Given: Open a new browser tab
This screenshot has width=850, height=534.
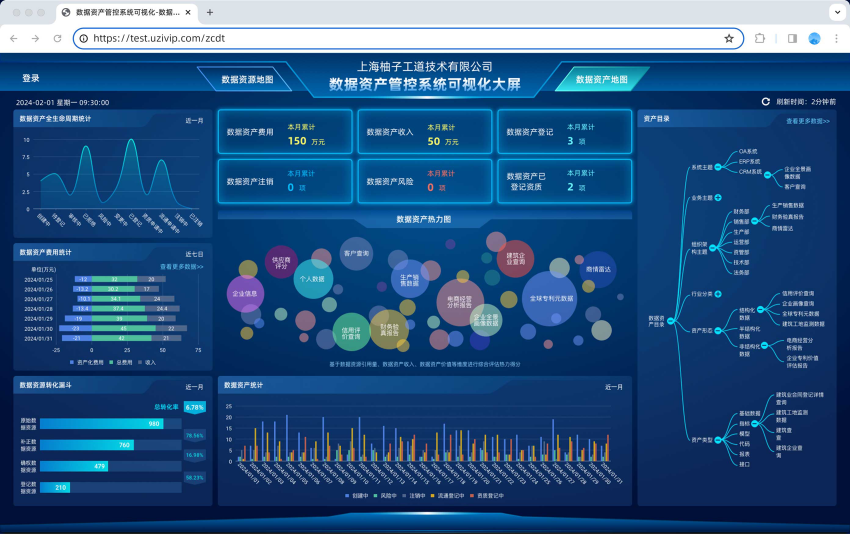Looking at the screenshot, I should (x=210, y=12).
